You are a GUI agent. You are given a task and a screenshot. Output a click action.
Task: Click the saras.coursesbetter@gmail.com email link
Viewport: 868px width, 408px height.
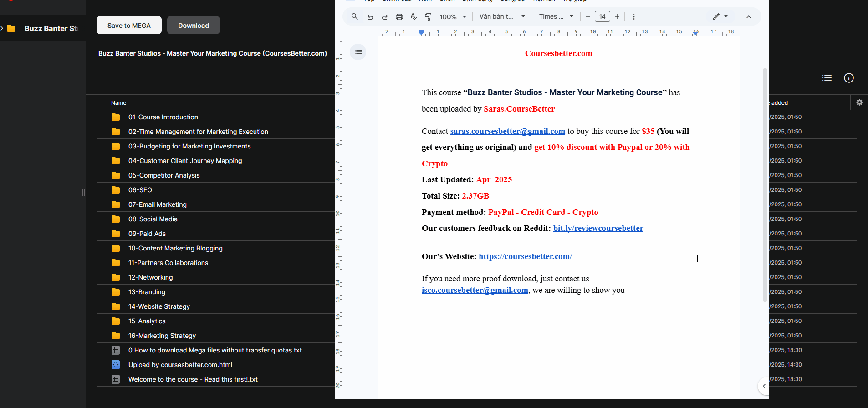tap(507, 131)
